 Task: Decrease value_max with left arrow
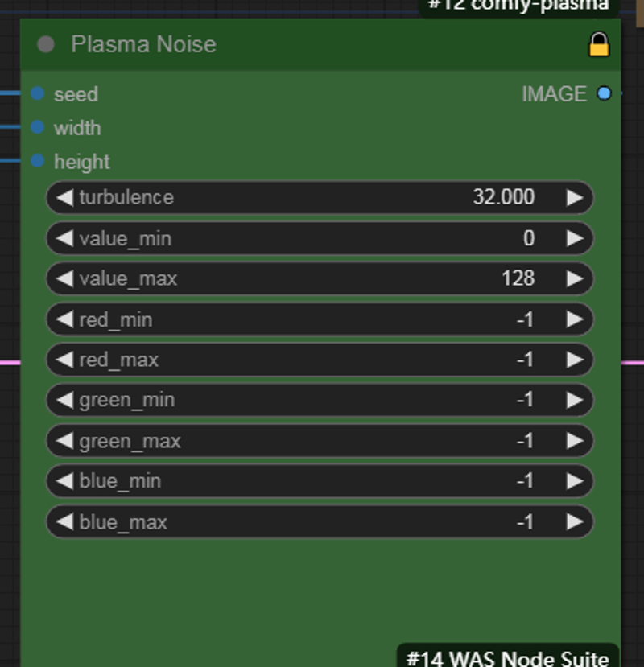coord(64,278)
